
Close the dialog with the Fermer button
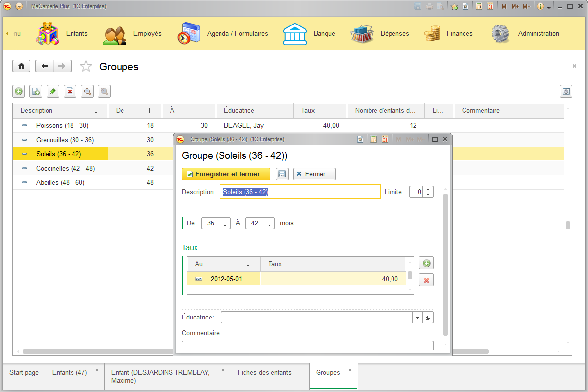point(314,173)
